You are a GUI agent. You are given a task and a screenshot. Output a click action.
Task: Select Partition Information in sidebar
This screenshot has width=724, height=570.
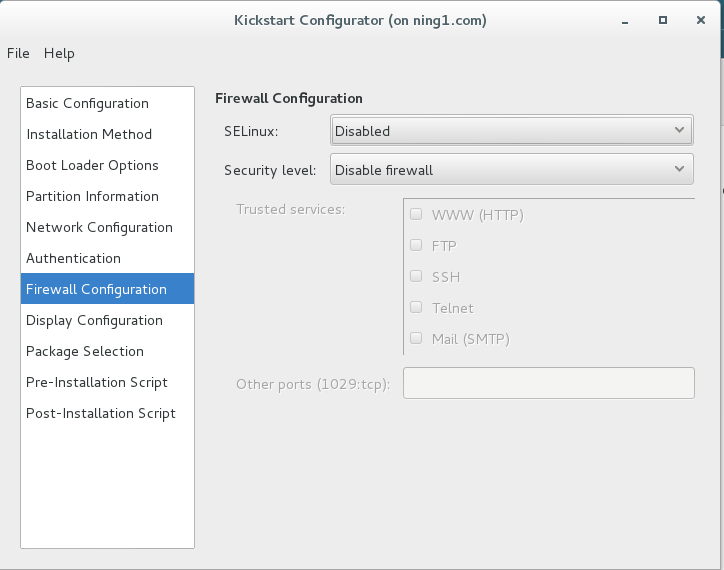92,196
